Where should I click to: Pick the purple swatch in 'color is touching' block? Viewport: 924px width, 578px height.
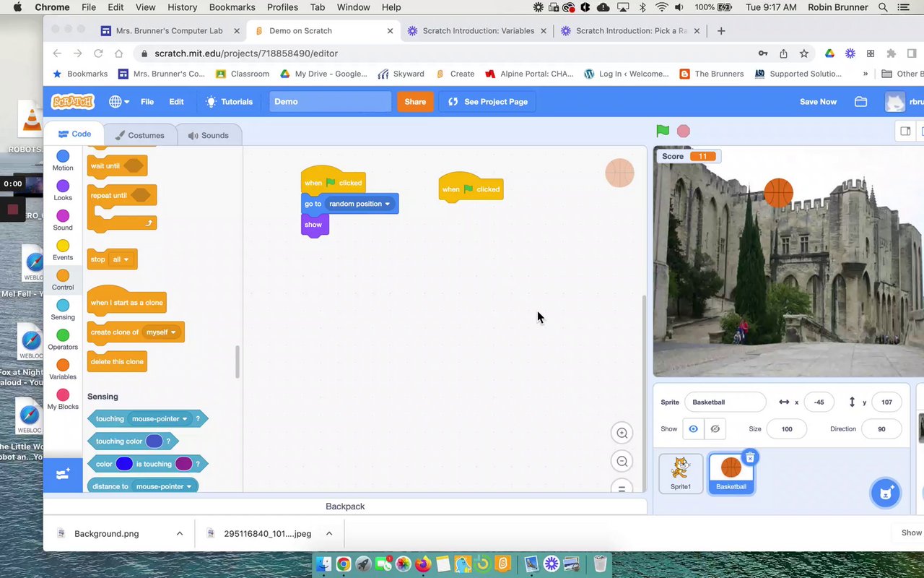pyautogui.click(x=183, y=464)
